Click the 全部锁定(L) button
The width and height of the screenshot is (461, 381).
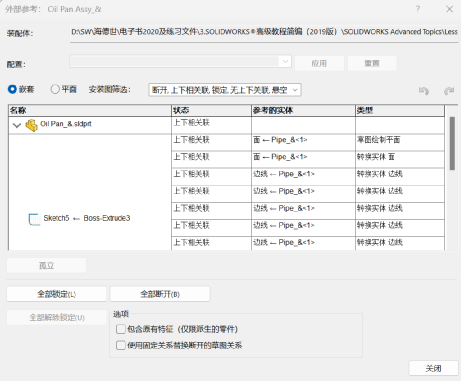57,294
